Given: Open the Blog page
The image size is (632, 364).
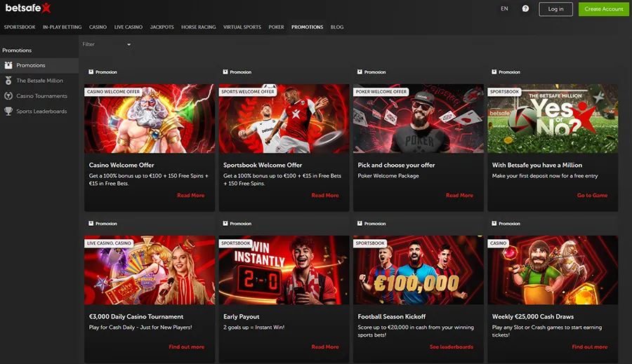Looking at the screenshot, I should pyautogui.click(x=337, y=27).
